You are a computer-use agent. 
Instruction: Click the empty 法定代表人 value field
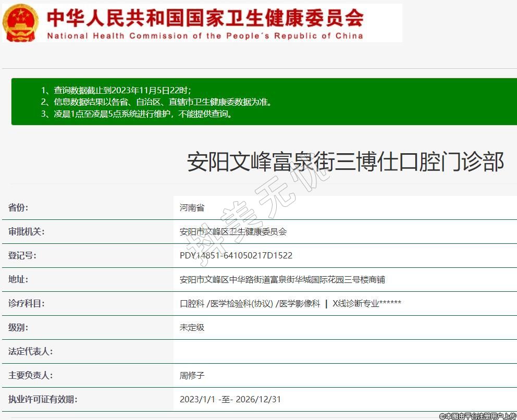click(344, 351)
